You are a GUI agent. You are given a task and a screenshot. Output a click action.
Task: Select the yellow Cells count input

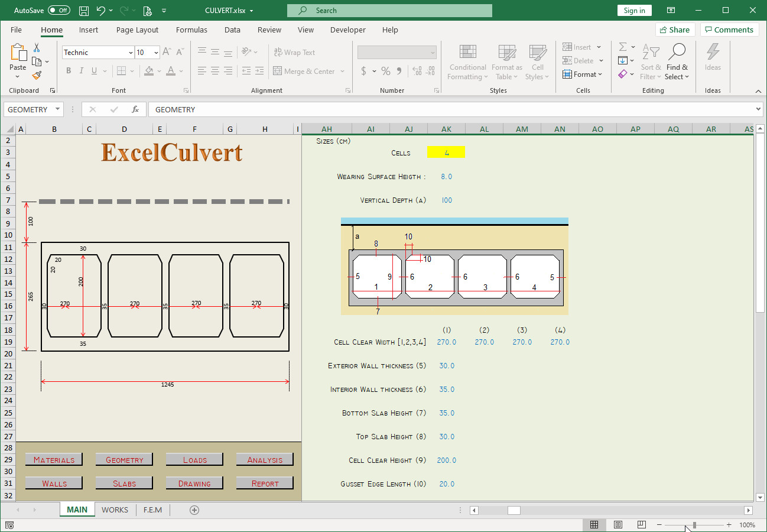[x=446, y=152]
